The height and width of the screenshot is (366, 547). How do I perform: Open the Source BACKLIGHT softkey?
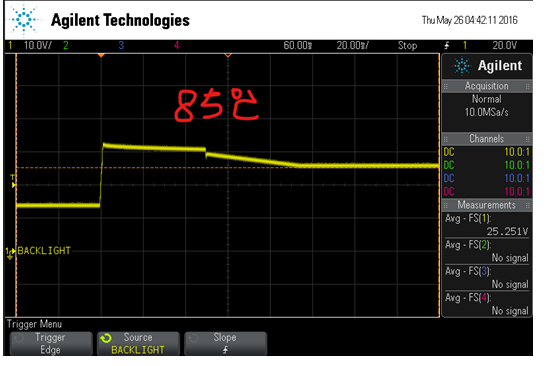[x=138, y=343]
